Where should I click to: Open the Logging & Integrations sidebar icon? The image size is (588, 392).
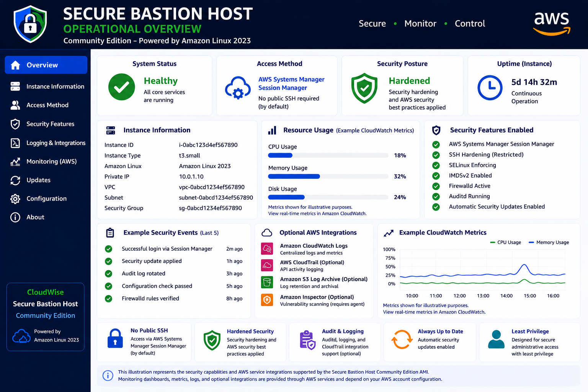pos(15,143)
